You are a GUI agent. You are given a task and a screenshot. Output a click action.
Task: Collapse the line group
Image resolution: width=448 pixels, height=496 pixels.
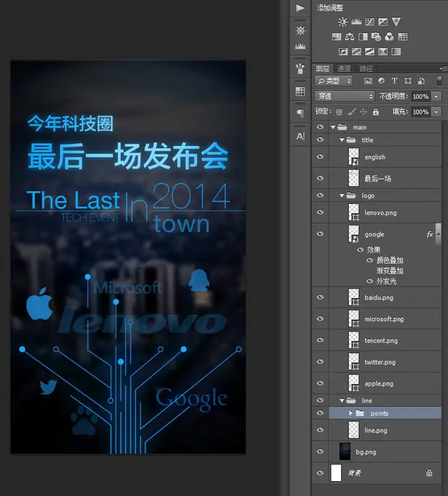coord(342,400)
